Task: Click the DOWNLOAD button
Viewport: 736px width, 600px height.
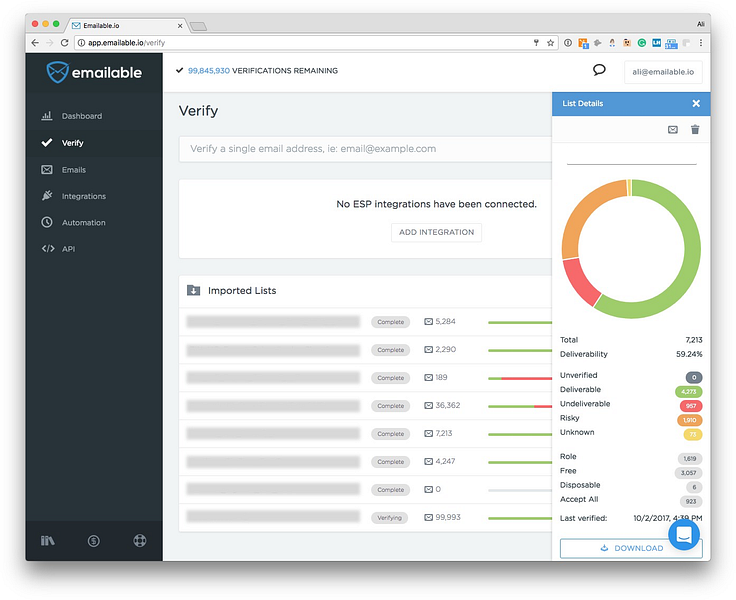Action: click(631, 548)
